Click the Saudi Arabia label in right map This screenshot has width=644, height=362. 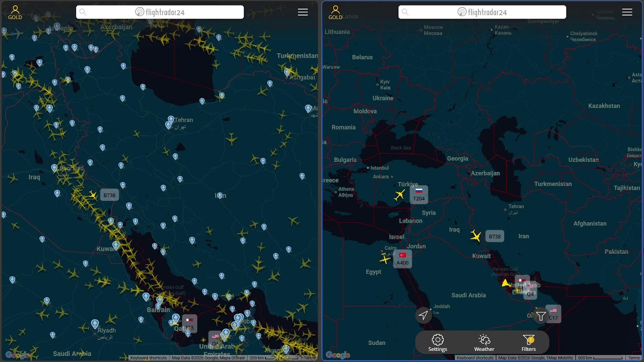click(468, 295)
